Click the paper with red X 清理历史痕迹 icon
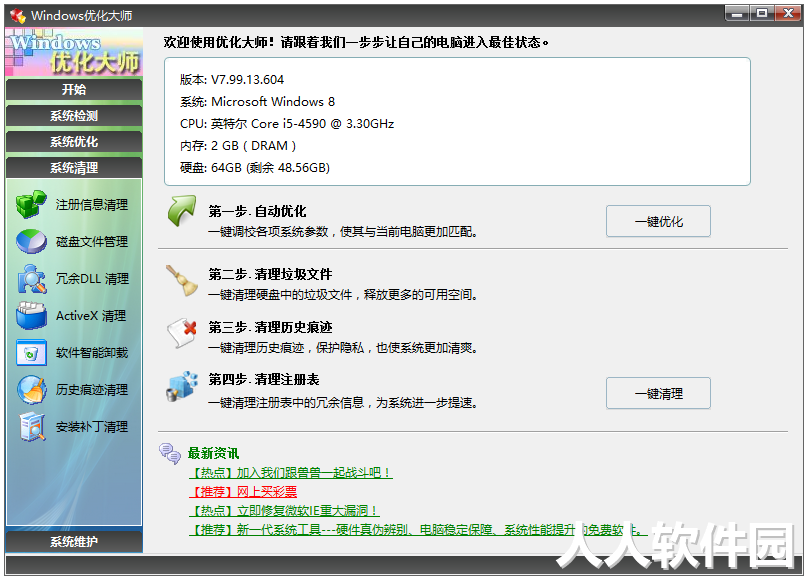The width and height of the screenshot is (810, 579). 182,333
